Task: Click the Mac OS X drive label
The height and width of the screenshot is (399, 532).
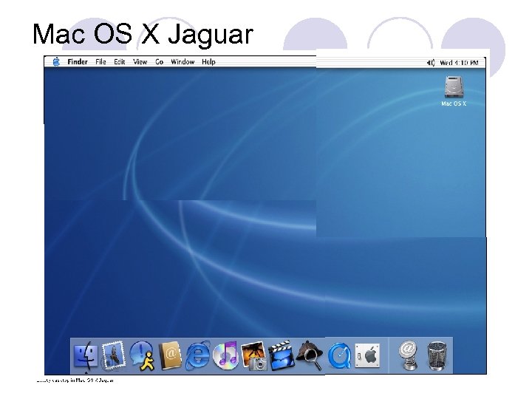Action: [454, 103]
